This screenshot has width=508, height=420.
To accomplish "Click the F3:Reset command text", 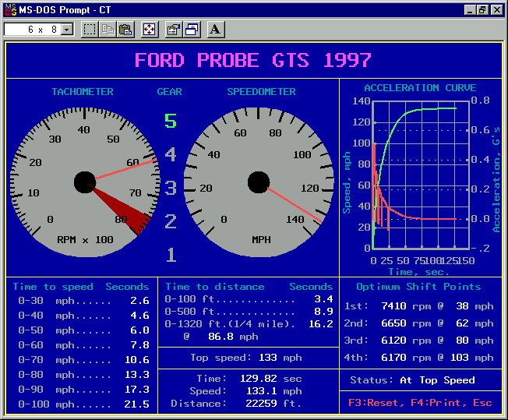I will 376,404.
